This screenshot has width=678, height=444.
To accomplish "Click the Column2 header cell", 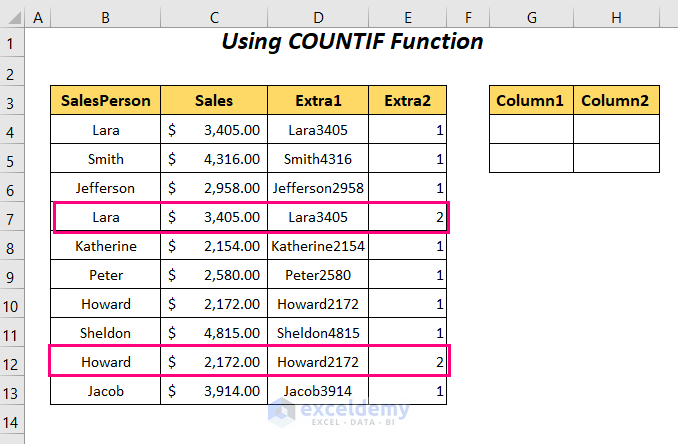I will (x=616, y=101).
